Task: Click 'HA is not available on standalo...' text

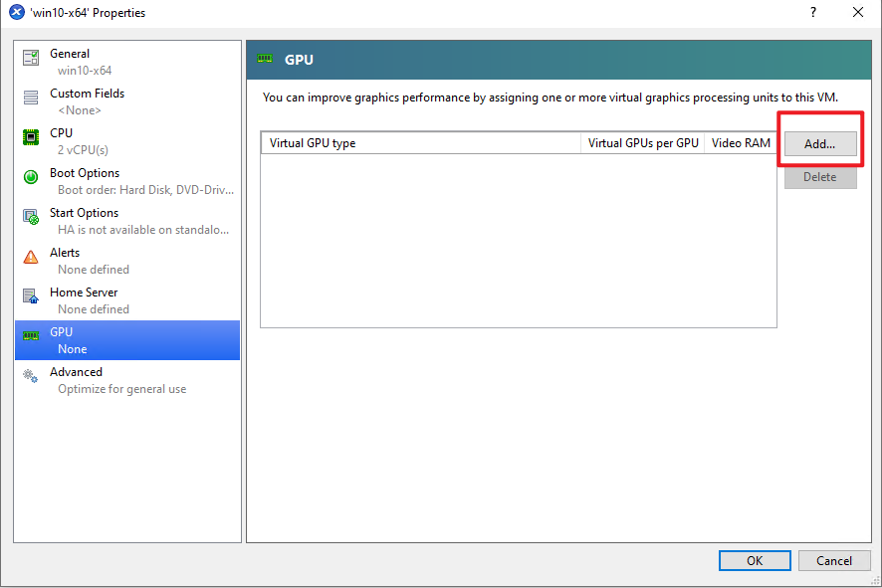Action: [143, 230]
